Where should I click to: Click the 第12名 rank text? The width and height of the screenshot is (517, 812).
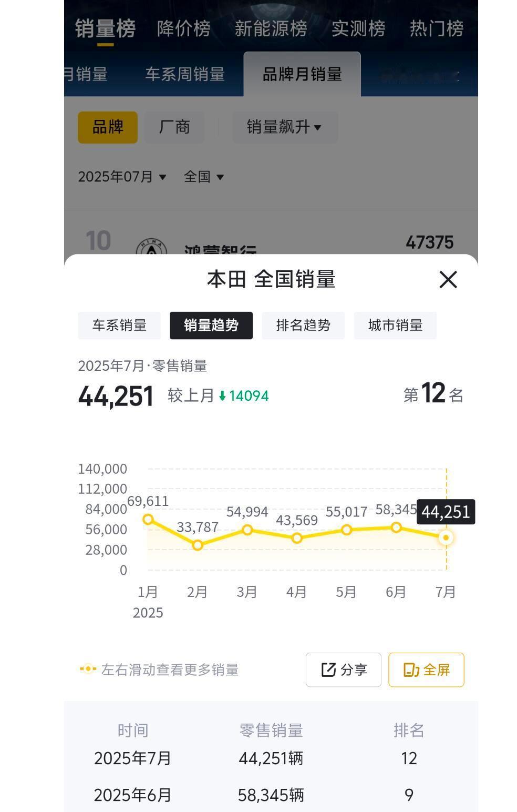(433, 394)
